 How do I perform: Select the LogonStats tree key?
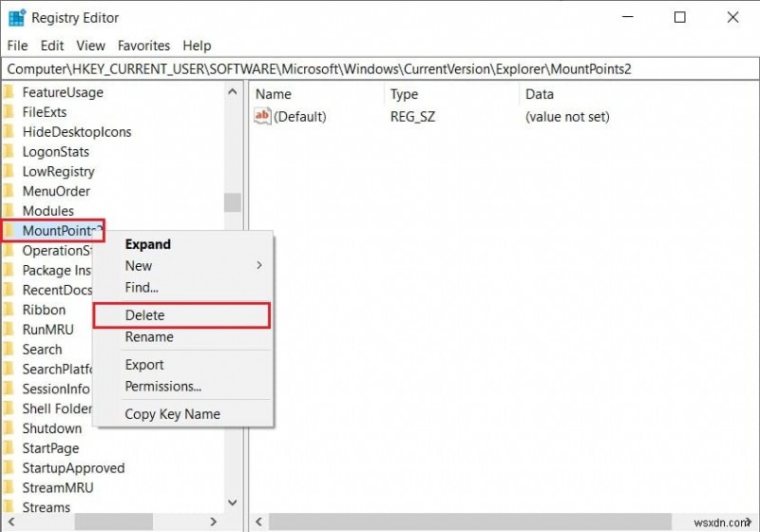point(56,152)
